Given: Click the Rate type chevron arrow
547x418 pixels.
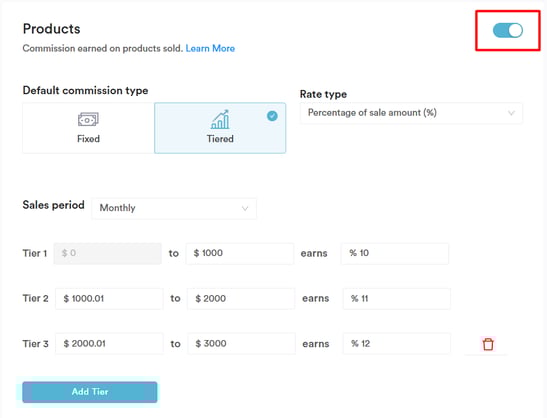Looking at the screenshot, I should click(x=511, y=113).
